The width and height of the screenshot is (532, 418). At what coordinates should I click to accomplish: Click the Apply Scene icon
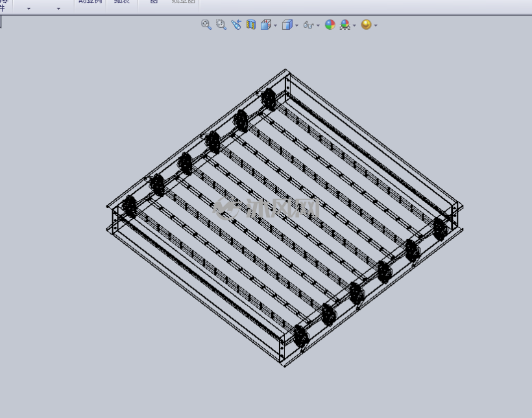tap(345, 25)
